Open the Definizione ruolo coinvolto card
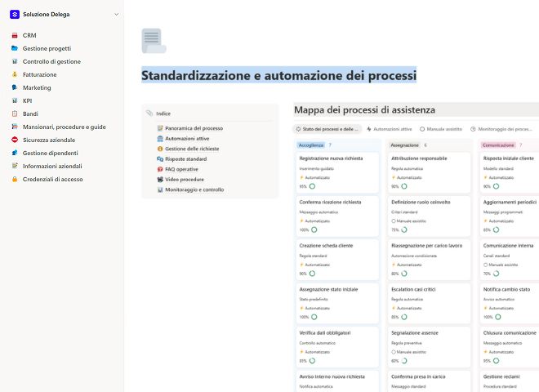Image resolution: width=539 pixels, height=392 pixels. [x=429, y=216]
